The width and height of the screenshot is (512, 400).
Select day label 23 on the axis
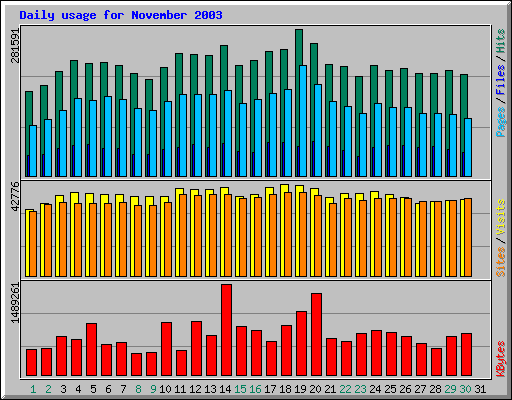[x=360, y=389]
